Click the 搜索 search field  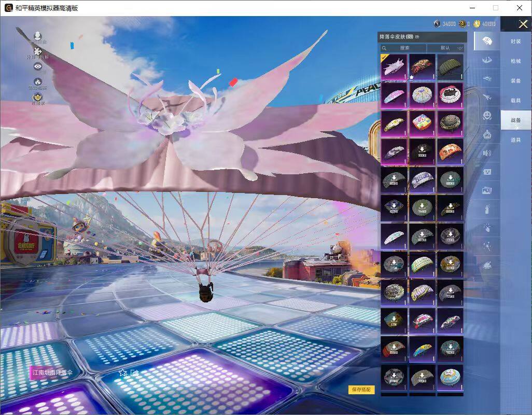[404, 48]
